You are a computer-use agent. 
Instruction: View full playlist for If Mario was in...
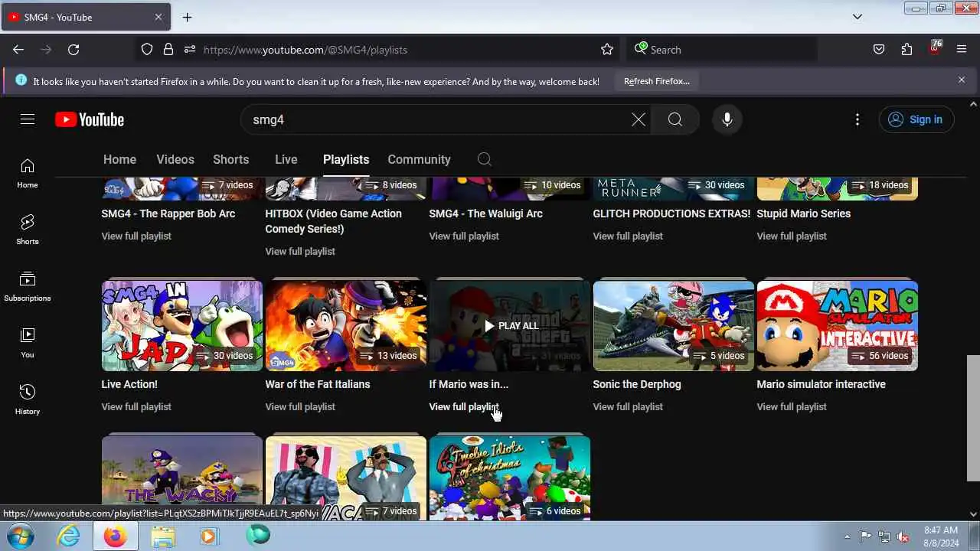pyautogui.click(x=464, y=406)
